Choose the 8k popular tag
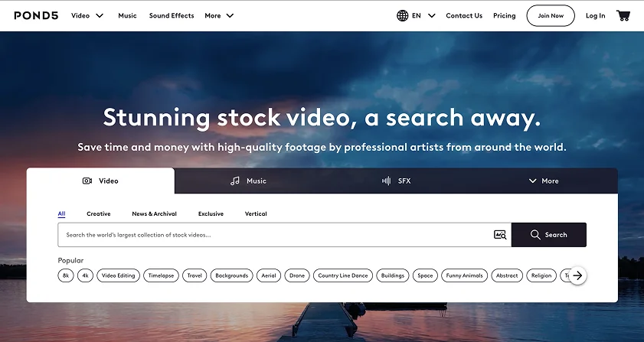 (66, 275)
